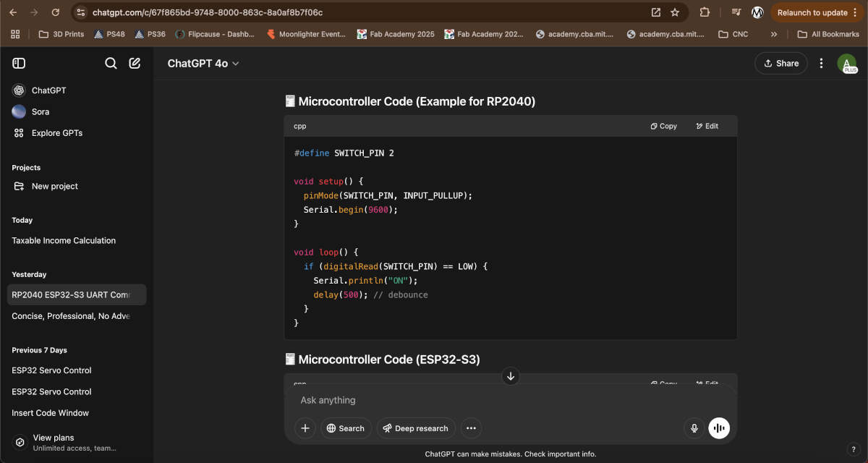Open the CNC bookmark folder
This screenshot has width=868, height=463.
(733, 34)
